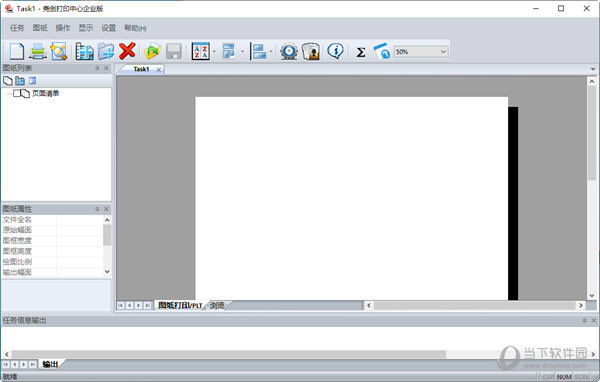Click the stamp cards picture icon
Image resolution: width=600 pixels, height=382 pixels.
311,51
